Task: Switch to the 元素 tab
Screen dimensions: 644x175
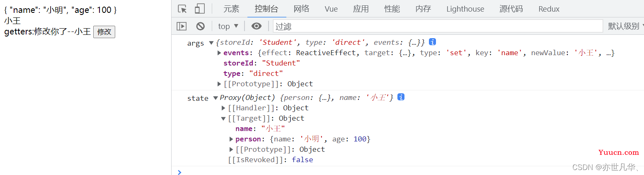Action: point(231,9)
